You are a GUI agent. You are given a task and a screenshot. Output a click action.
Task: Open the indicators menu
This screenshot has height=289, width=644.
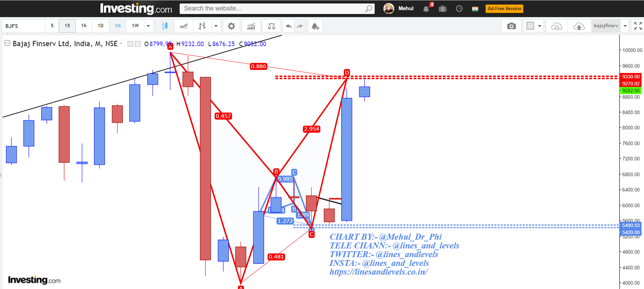(x=251, y=26)
